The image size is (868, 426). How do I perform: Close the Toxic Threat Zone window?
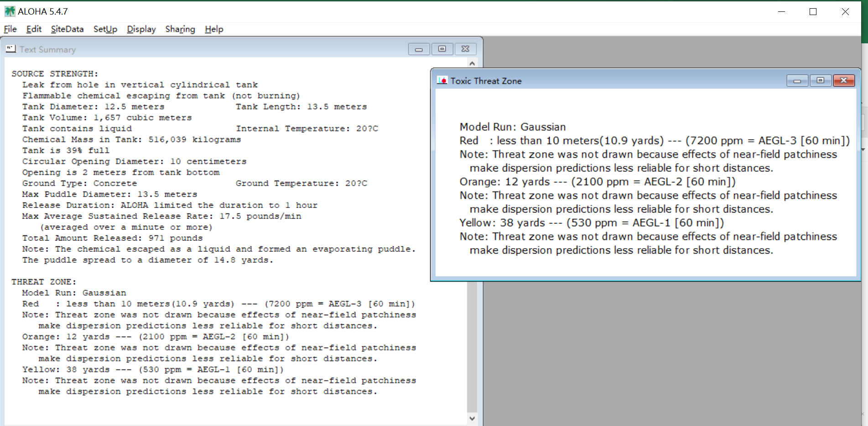click(x=843, y=81)
